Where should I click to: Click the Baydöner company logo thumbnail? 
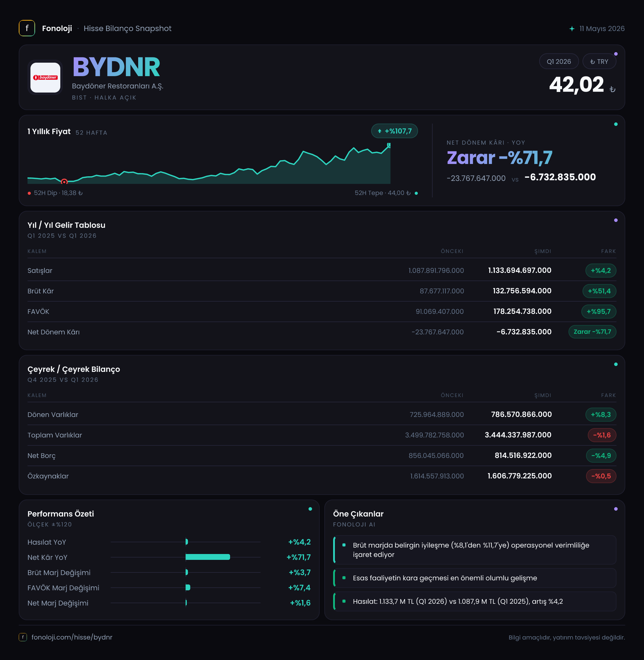click(45, 78)
